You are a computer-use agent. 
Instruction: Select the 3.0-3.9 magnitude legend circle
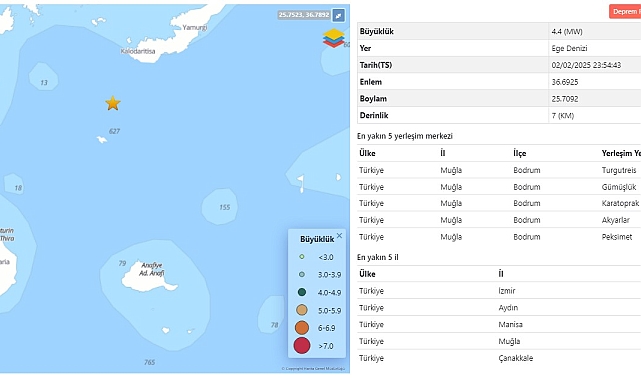pyautogui.click(x=302, y=274)
